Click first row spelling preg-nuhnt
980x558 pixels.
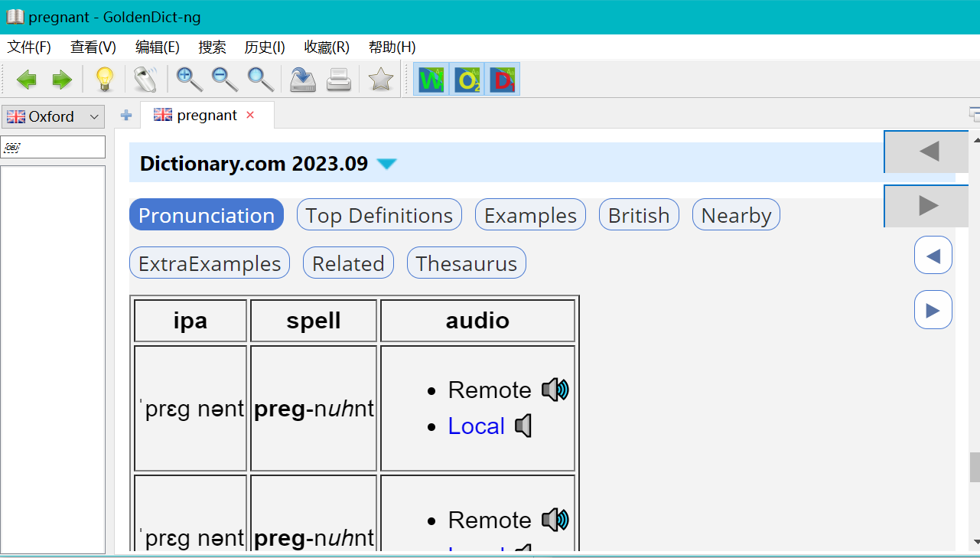pyautogui.click(x=314, y=409)
